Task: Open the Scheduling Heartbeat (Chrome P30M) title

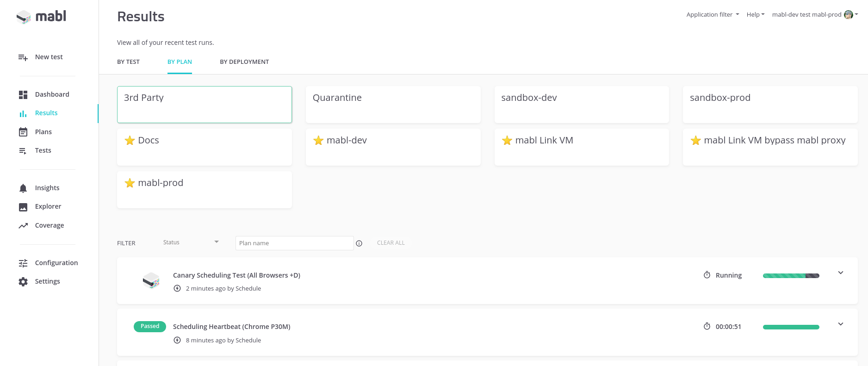Action: [232, 327]
